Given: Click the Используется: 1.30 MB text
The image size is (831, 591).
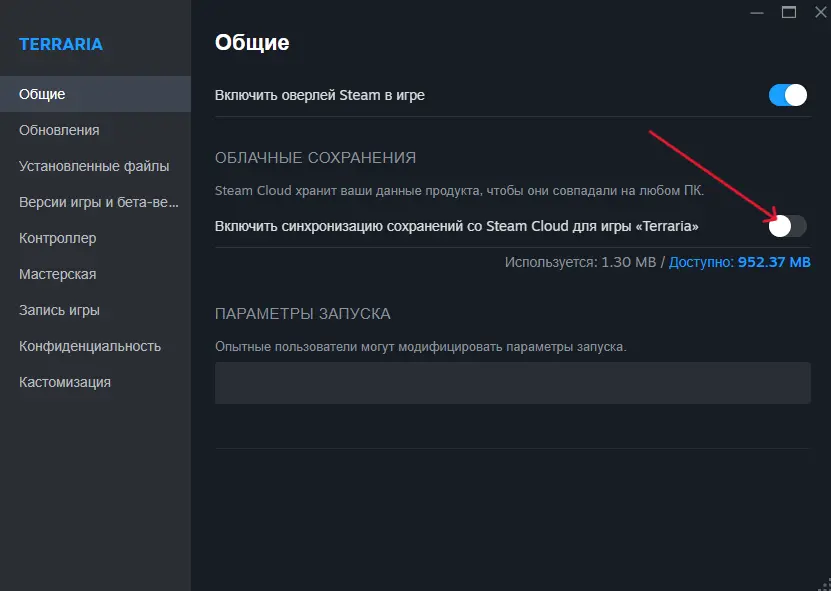Looking at the screenshot, I should (580, 262).
